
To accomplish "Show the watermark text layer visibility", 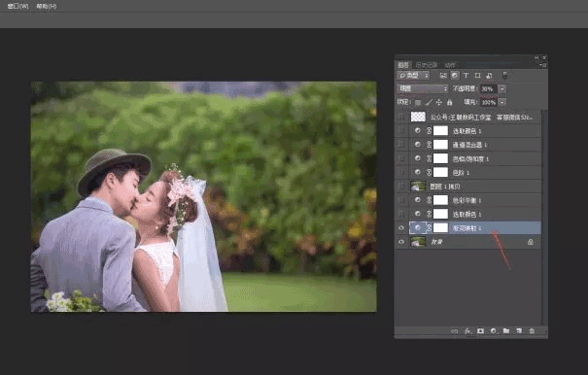I will (401, 117).
